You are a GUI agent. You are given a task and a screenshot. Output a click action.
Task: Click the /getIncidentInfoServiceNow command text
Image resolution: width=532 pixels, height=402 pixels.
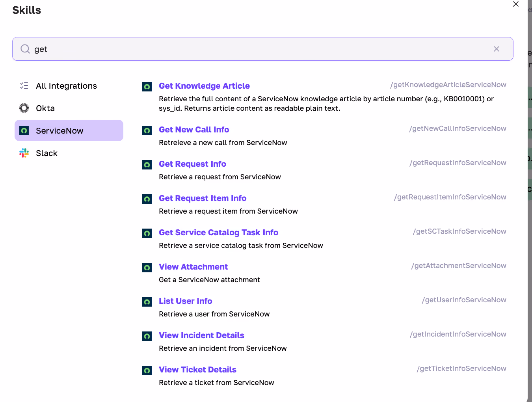pos(458,334)
